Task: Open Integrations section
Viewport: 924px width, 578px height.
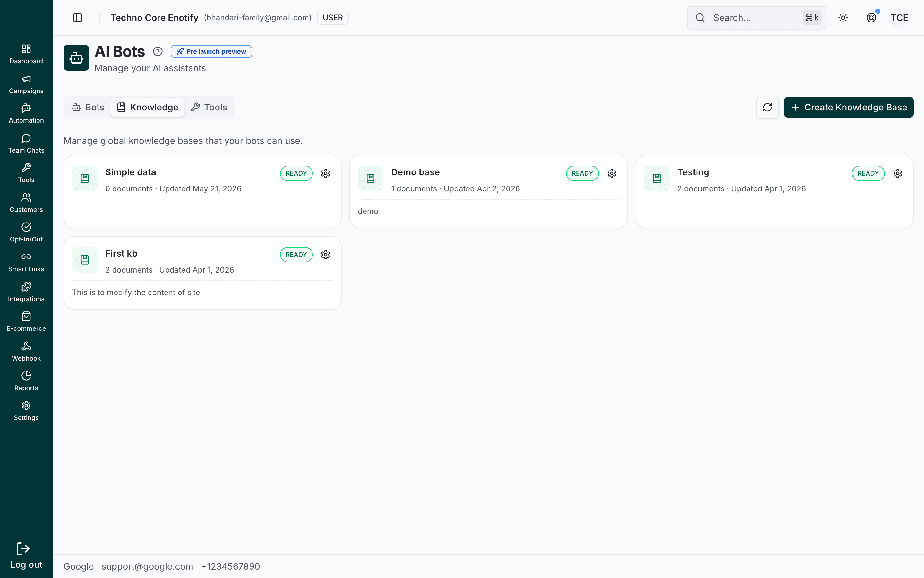Action: (26, 293)
